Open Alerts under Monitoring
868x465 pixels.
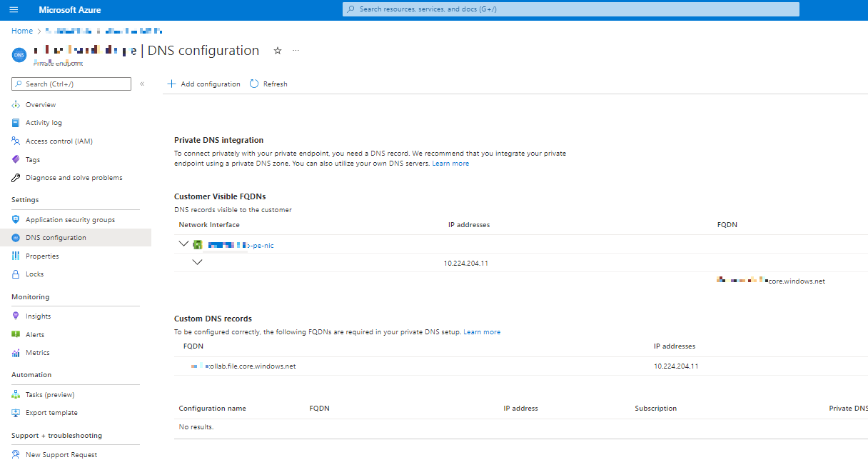click(35, 335)
